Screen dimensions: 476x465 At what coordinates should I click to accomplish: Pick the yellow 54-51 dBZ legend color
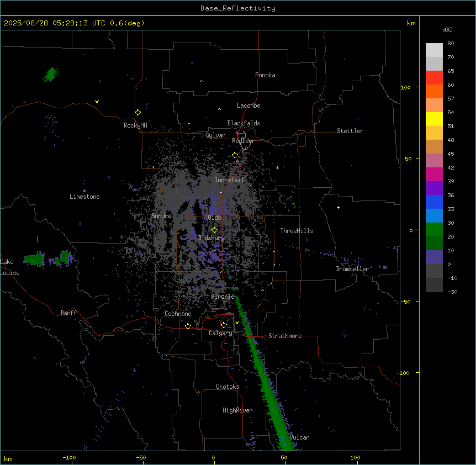[x=434, y=119]
